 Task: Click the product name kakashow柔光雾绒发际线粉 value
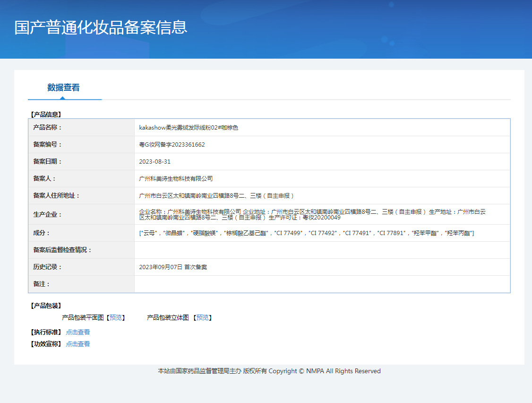[189, 128]
